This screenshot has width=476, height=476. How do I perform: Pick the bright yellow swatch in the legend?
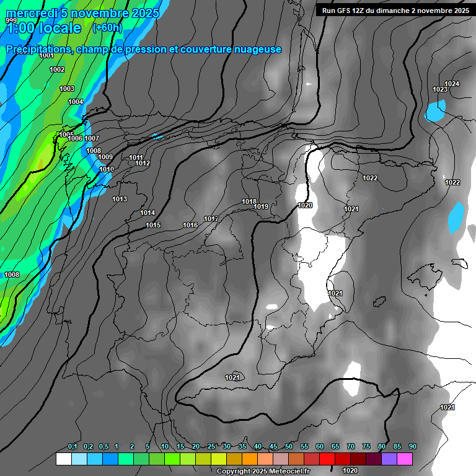coord(218,459)
